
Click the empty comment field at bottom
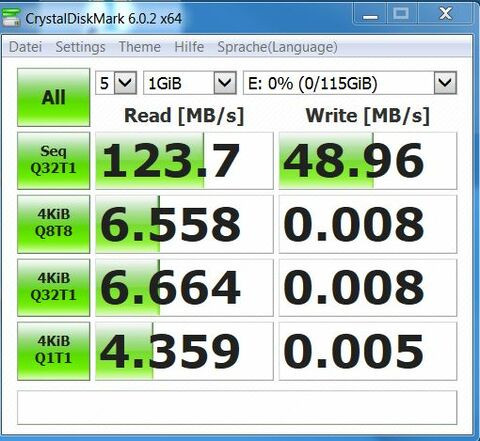point(237,407)
